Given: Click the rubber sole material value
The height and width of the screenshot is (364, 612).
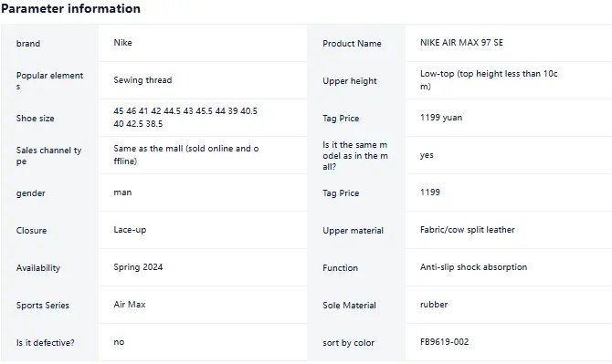Looking at the screenshot, I should [x=434, y=305].
